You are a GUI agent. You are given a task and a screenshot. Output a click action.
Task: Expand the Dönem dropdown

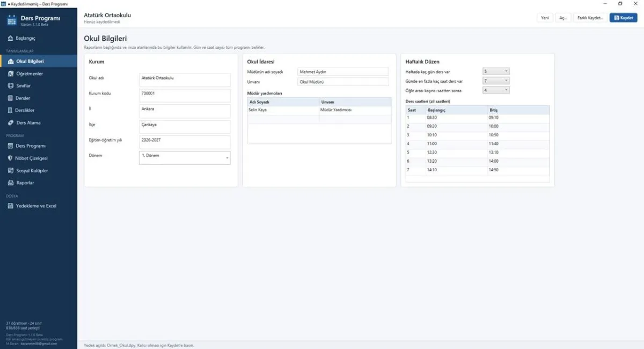185,158
